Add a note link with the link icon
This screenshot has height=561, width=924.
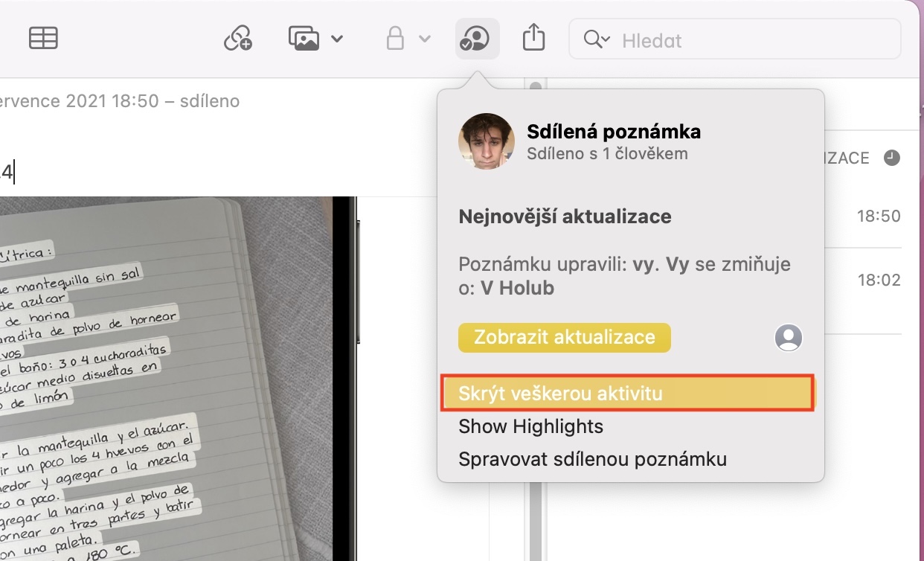(238, 38)
